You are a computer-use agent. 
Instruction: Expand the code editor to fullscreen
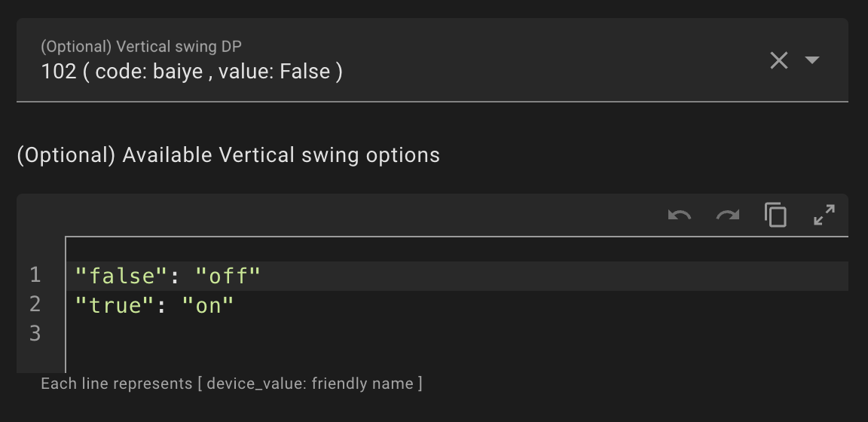click(824, 216)
